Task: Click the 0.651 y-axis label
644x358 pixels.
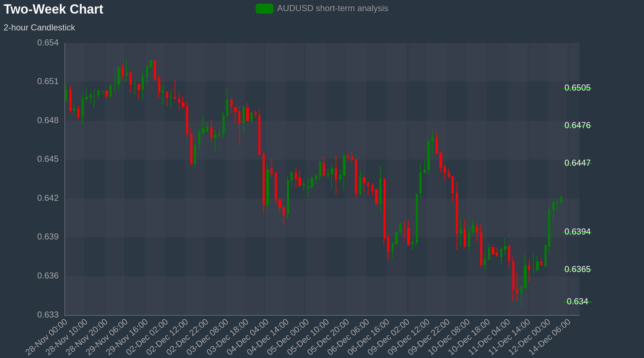Action: click(48, 82)
